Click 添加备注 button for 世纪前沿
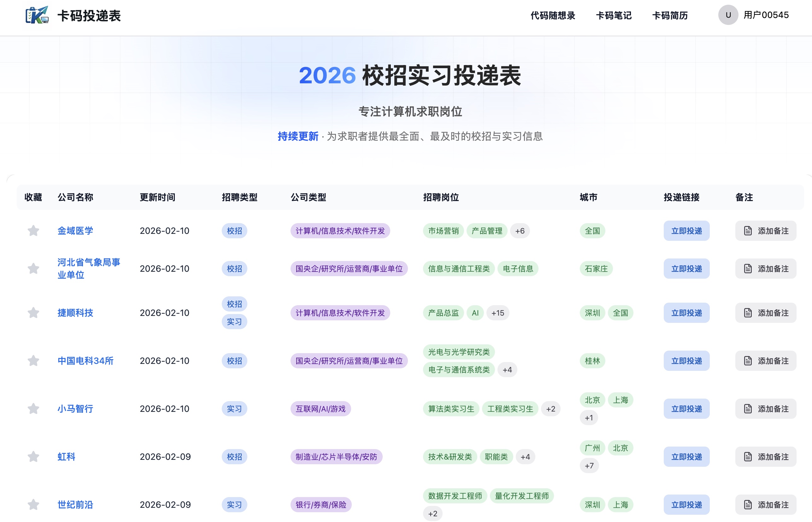 pos(765,505)
